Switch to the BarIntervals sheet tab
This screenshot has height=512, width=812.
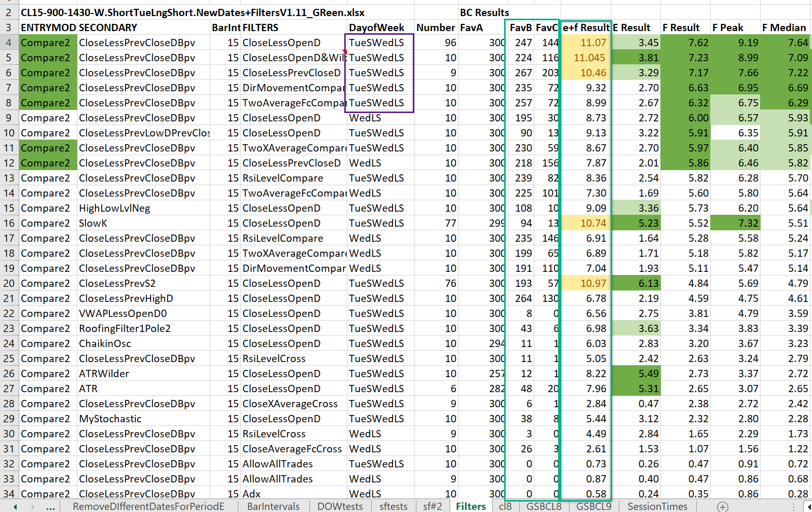click(x=273, y=506)
